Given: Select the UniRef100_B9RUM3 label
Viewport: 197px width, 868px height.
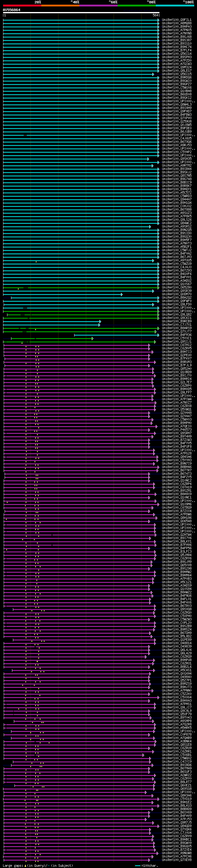Looking at the screenshot, I should (x=177, y=362).
